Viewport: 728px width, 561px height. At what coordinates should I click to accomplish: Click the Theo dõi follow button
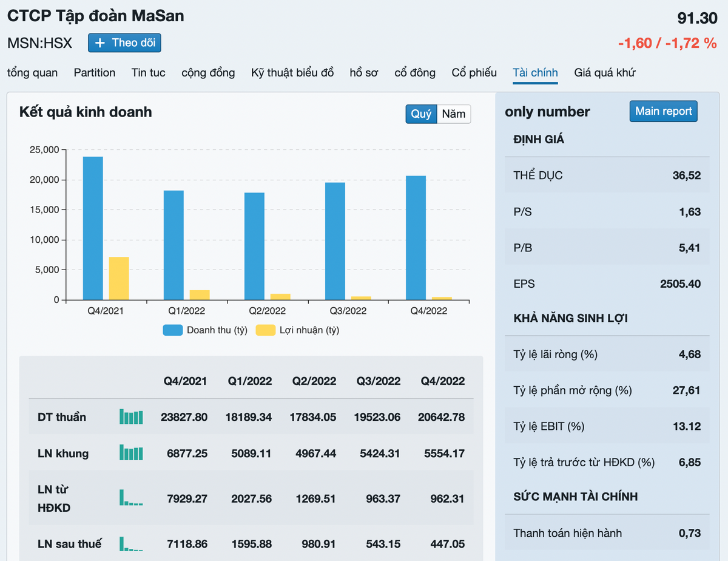[124, 43]
